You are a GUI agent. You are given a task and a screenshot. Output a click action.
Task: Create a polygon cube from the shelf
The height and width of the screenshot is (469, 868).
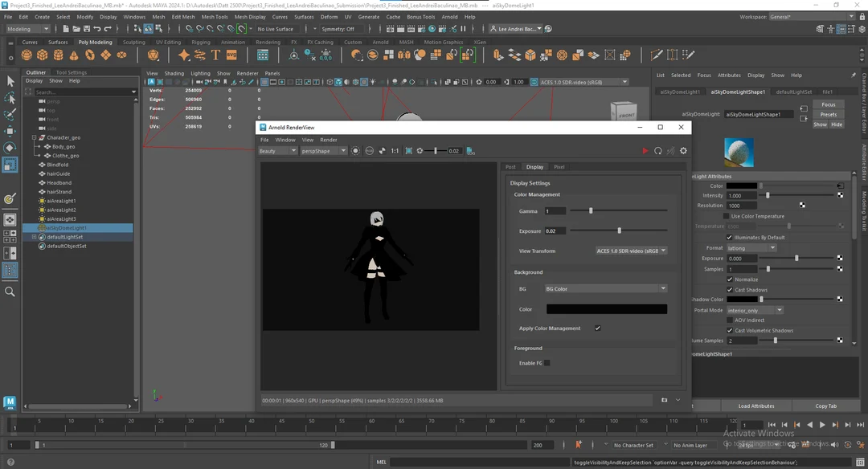point(42,55)
